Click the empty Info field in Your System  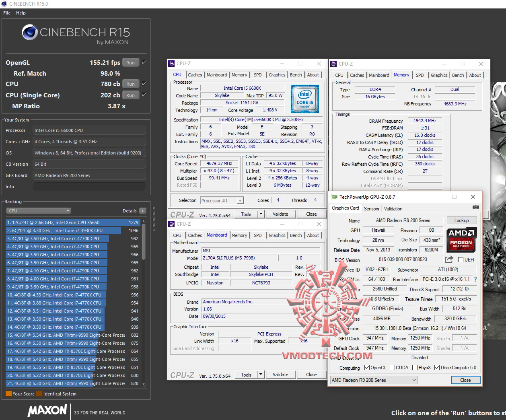(89, 187)
